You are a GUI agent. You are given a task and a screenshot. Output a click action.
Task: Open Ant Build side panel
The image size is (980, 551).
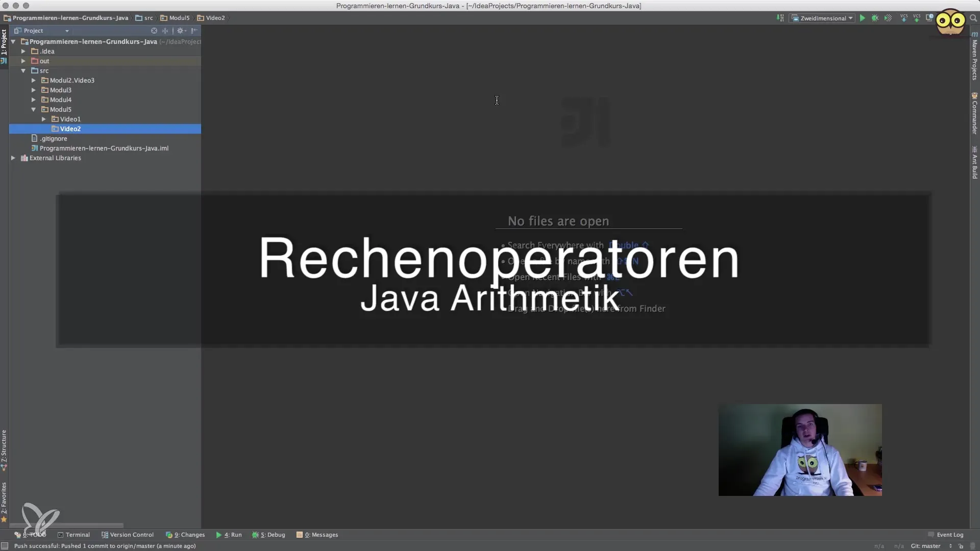point(974,162)
